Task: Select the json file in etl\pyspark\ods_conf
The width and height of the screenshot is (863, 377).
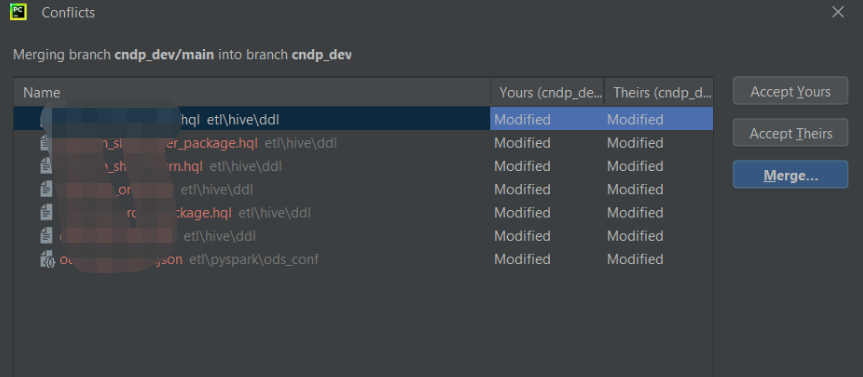Action: tap(363, 259)
